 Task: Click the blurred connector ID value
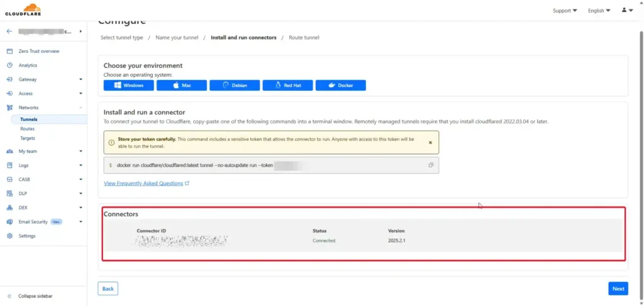[180, 241]
